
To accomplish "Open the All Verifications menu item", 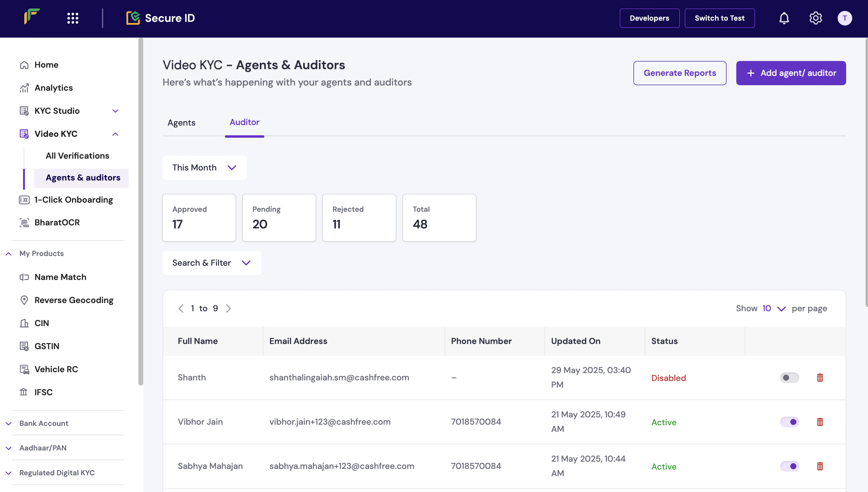I will (x=77, y=155).
